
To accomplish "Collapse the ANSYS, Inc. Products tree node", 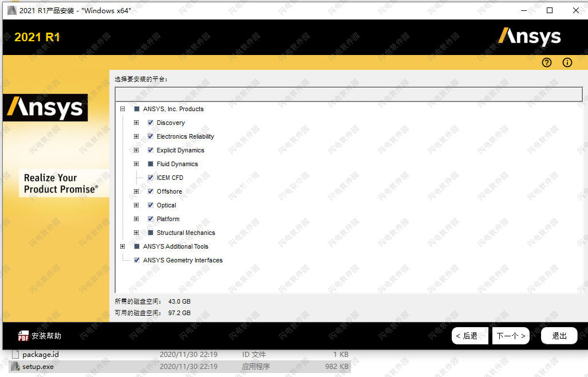I will 123,109.
